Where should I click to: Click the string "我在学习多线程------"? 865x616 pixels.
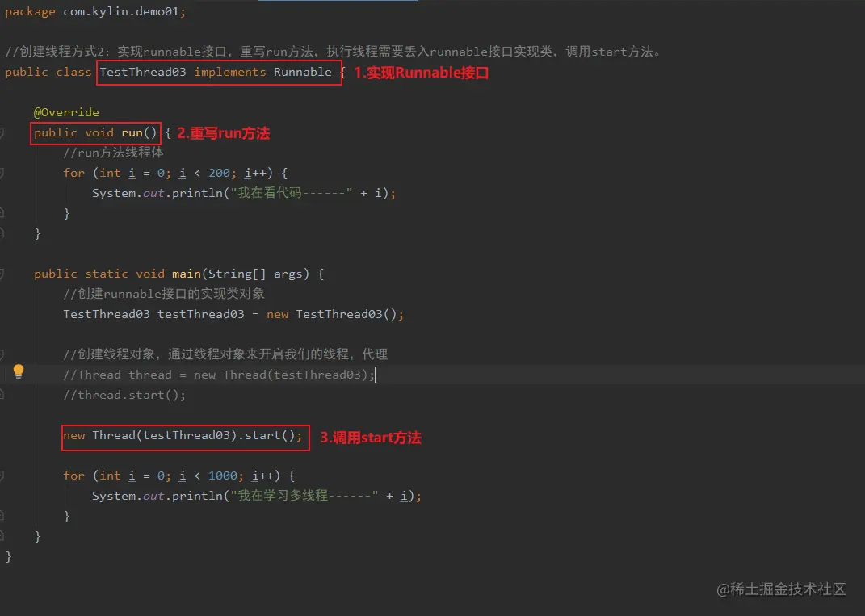304,496
